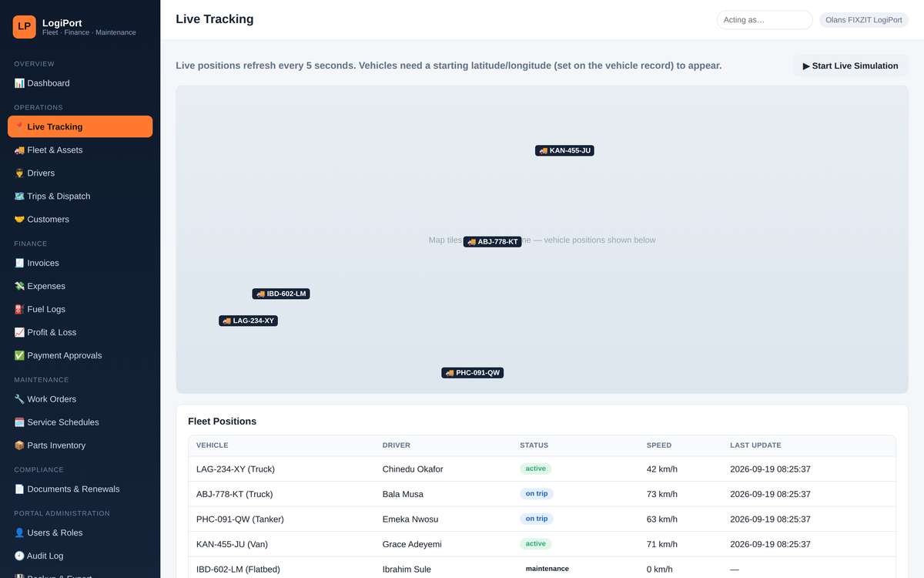Screen dimensions: 924x578
Task: Click the on trip badge for PHC-091-QW
Action: click(x=537, y=519)
